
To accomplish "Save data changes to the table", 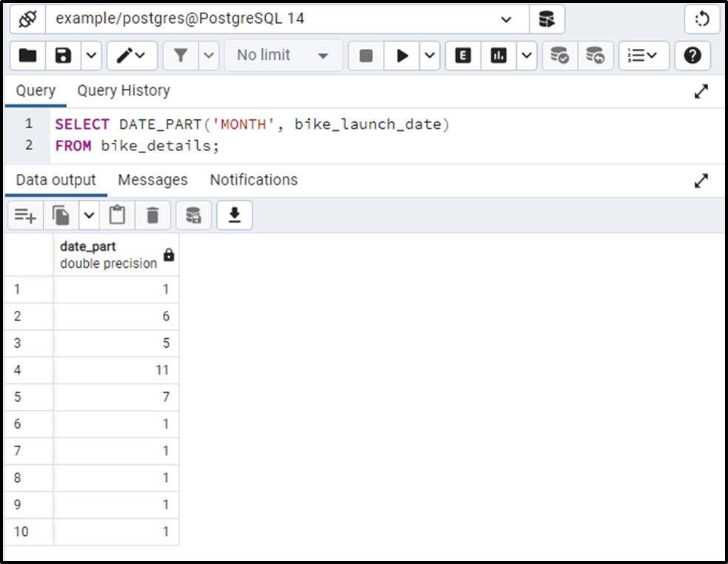I will [x=194, y=215].
